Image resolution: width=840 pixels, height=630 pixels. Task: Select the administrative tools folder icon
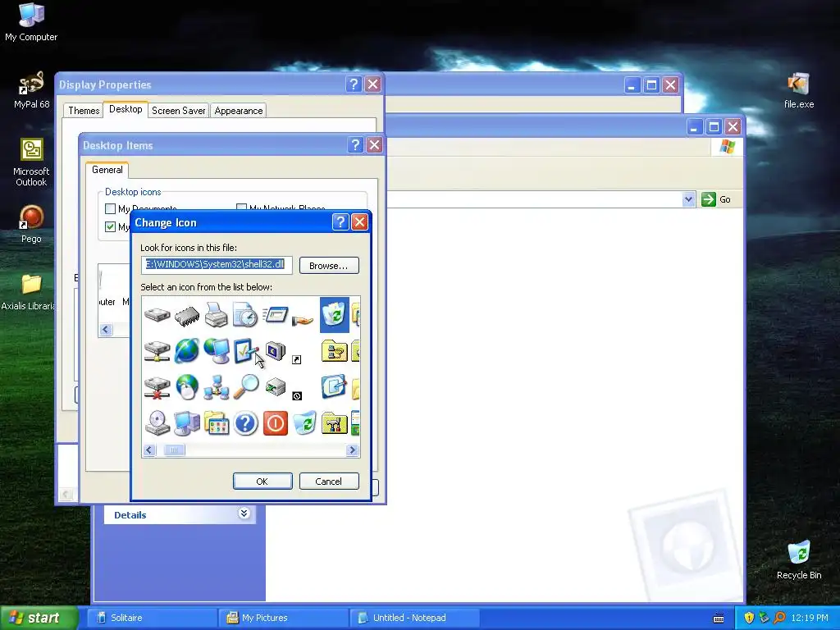(335, 423)
